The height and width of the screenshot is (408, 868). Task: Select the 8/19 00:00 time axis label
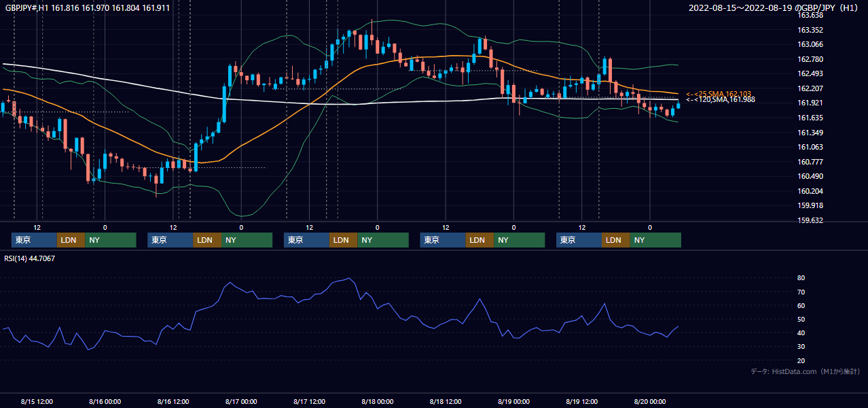click(513, 401)
